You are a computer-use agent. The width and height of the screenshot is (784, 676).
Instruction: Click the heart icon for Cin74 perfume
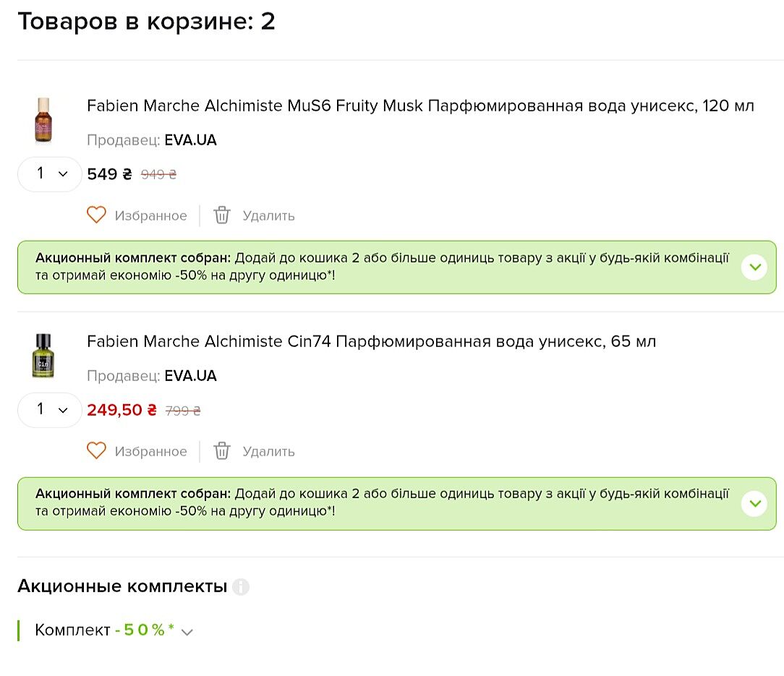click(x=96, y=450)
